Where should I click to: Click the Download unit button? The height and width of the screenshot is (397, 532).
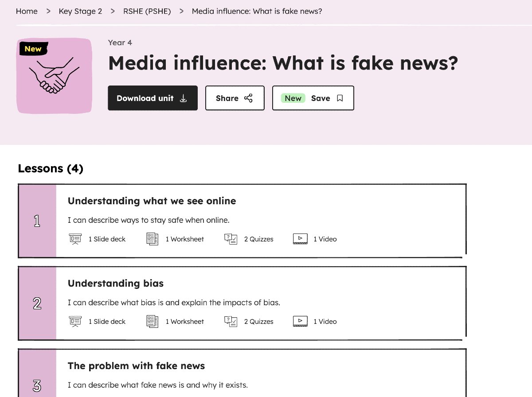(x=153, y=98)
